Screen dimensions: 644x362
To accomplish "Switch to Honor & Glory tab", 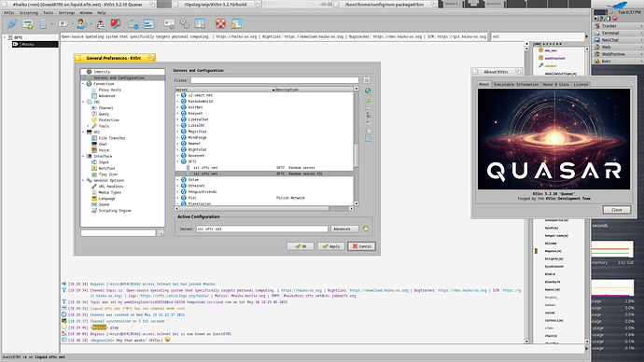I will click(x=555, y=84).
